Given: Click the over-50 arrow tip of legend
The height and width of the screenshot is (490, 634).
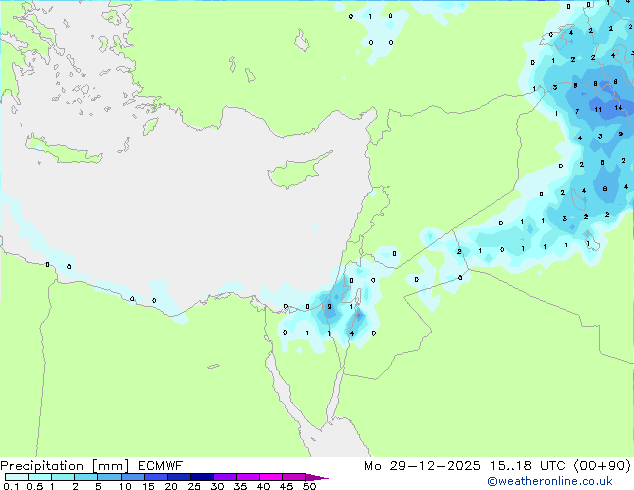Looking at the screenshot, I should click(x=317, y=477).
